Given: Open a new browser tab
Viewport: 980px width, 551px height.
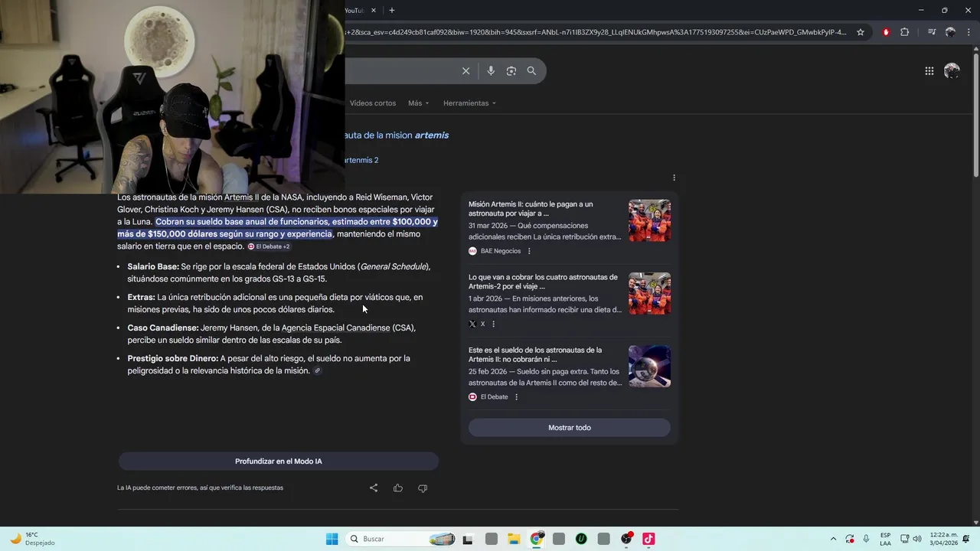Looking at the screenshot, I should click(x=392, y=10).
